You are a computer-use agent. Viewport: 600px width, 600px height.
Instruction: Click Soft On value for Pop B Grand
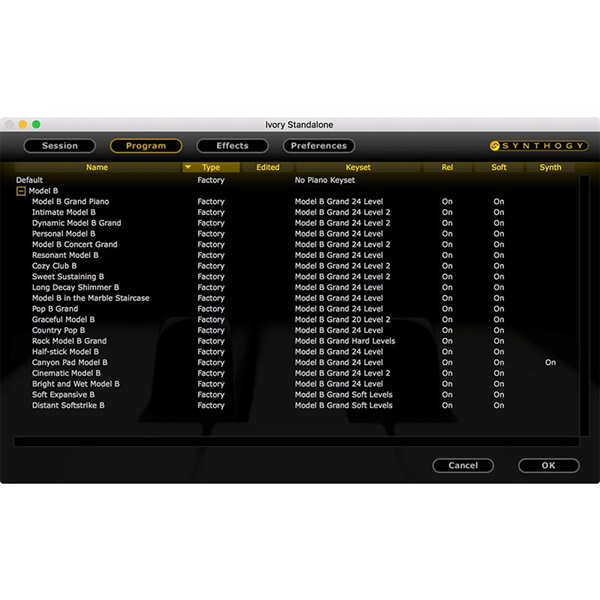click(498, 309)
